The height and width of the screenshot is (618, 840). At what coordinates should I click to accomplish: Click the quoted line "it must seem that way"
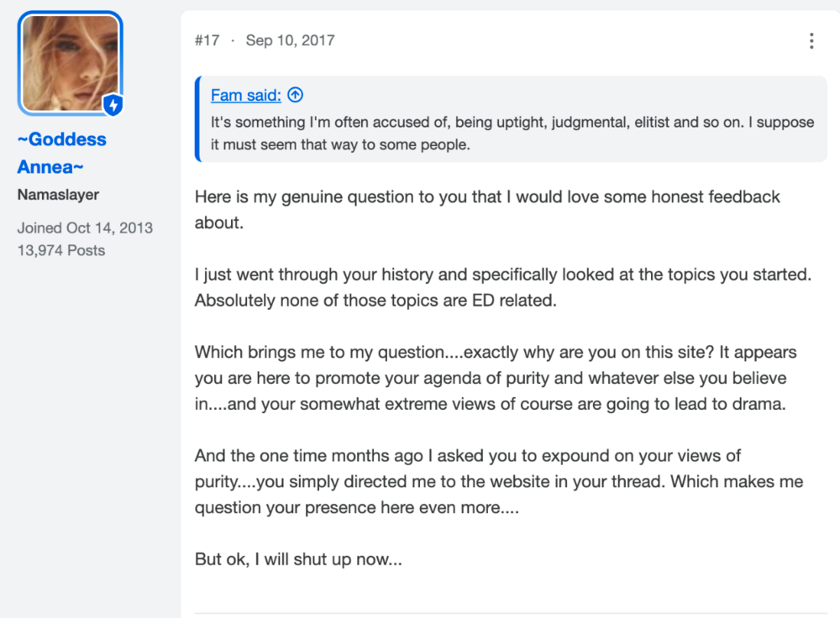(x=340, y=144)
